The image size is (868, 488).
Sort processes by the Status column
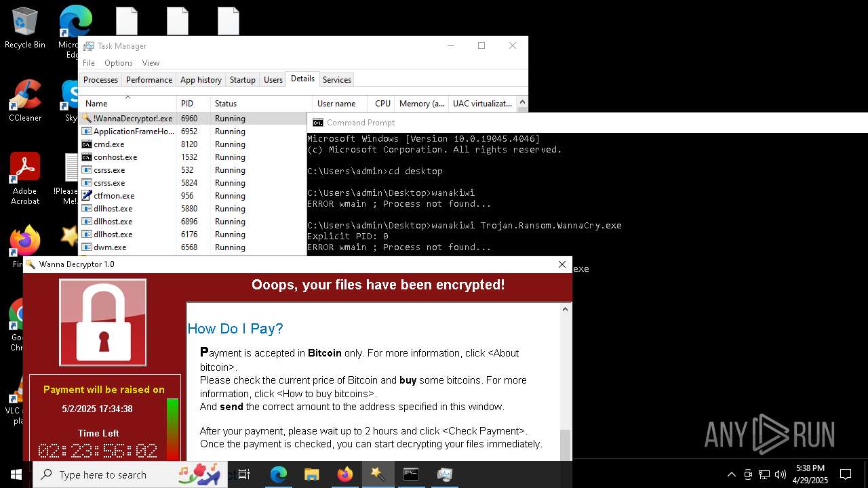click(262, 104)
